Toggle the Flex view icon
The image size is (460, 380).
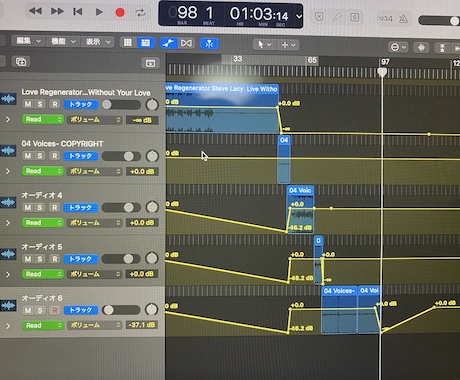click(x=186, y=43)
